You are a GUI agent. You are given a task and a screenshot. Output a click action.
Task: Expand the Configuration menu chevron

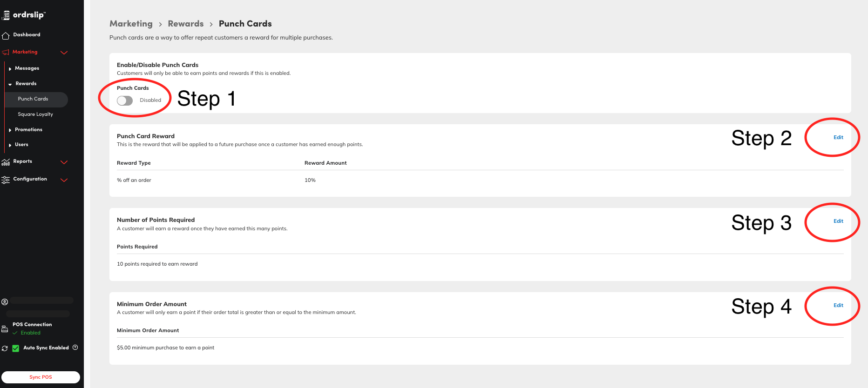(64, 180)
